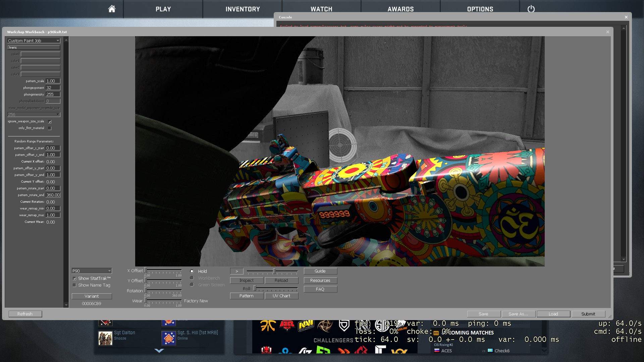The image size is (644, 362).
Task: Click the X Offset slider
Action: 163,270
